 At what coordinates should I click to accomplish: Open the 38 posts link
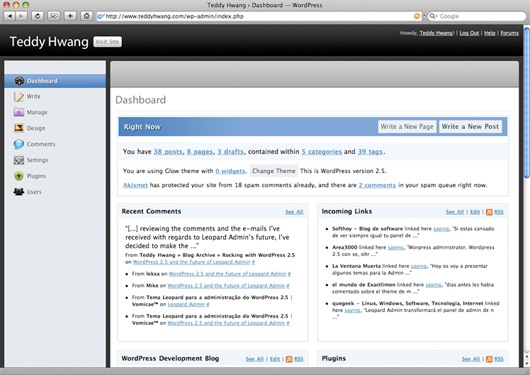tap(168, 151)
